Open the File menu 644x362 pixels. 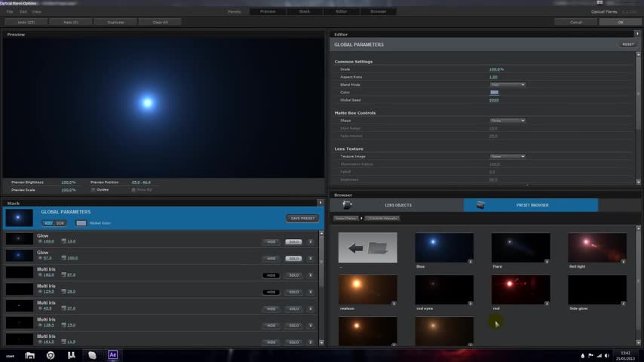click(x=10, y=12)
